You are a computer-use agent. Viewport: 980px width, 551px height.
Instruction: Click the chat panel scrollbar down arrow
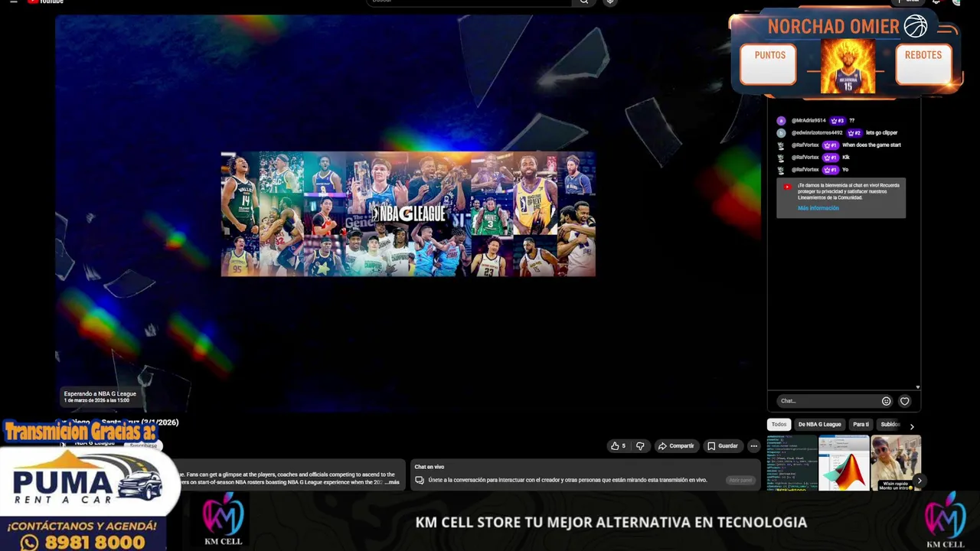(x=918, y=387)
